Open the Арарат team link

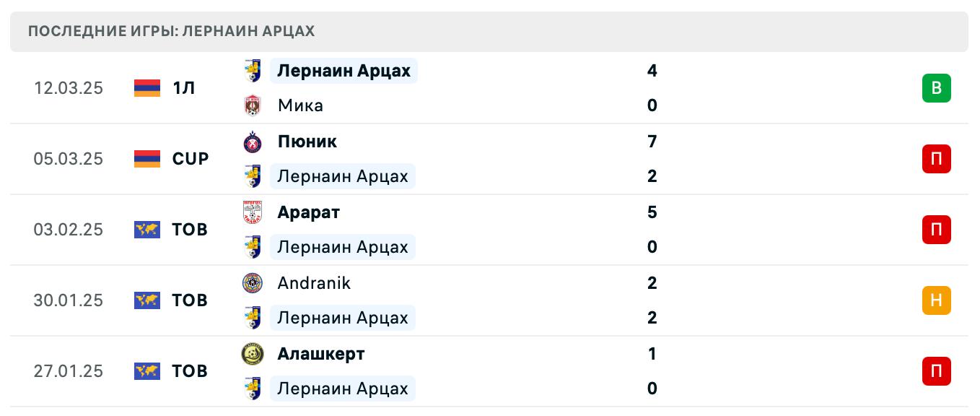point(308,212)
